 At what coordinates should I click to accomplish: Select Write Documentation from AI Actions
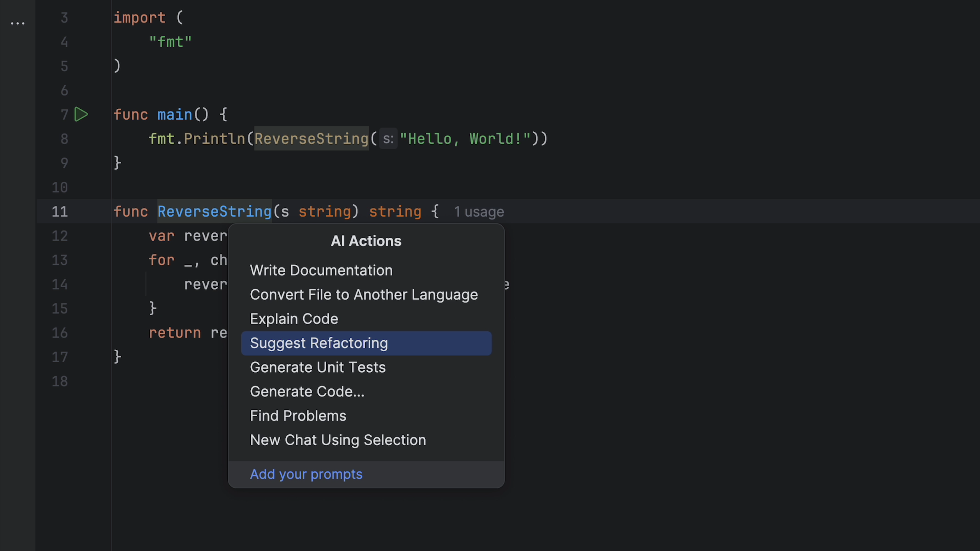point(321,271)
